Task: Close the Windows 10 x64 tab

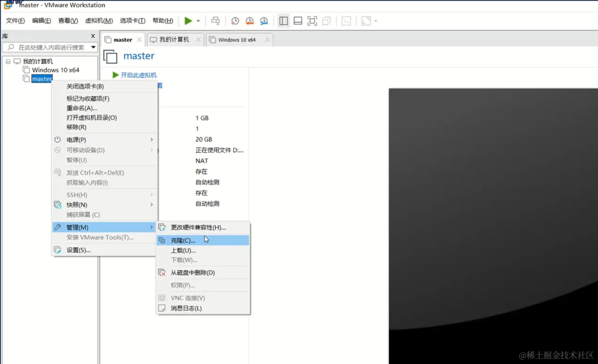Action: (x=267, y=40)
